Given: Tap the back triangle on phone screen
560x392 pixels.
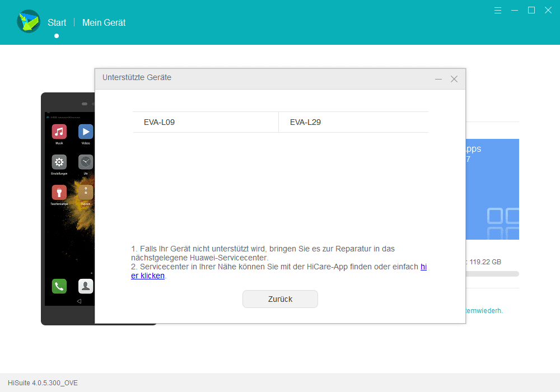Looking at the screenshot, I should click(x=79, y=301).
